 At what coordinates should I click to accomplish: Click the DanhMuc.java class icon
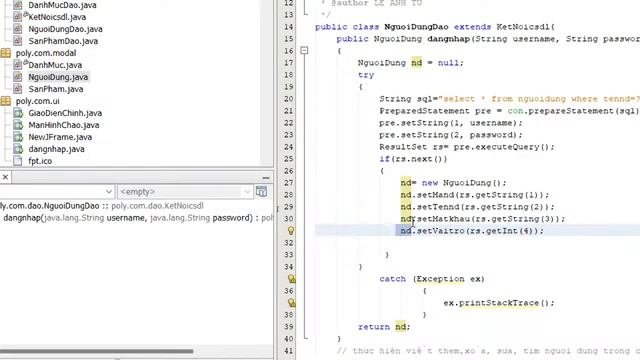18,64
